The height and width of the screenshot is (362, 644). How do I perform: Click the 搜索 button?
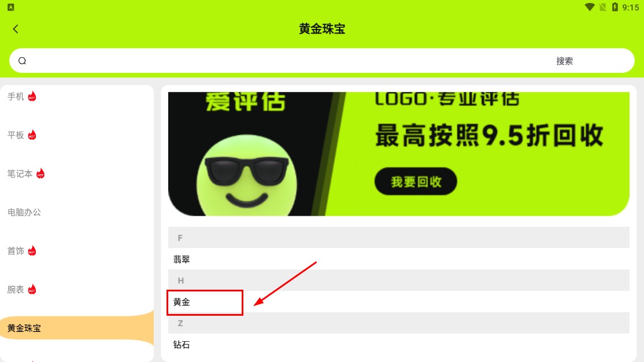(564, 61)
